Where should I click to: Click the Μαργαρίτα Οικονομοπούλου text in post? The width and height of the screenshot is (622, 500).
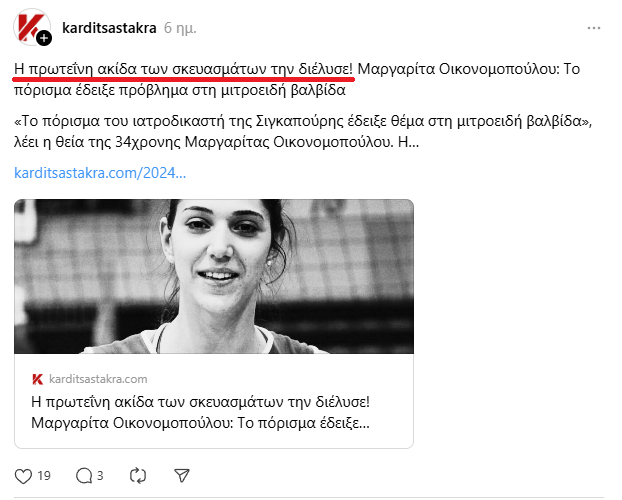tap(458, 69)
